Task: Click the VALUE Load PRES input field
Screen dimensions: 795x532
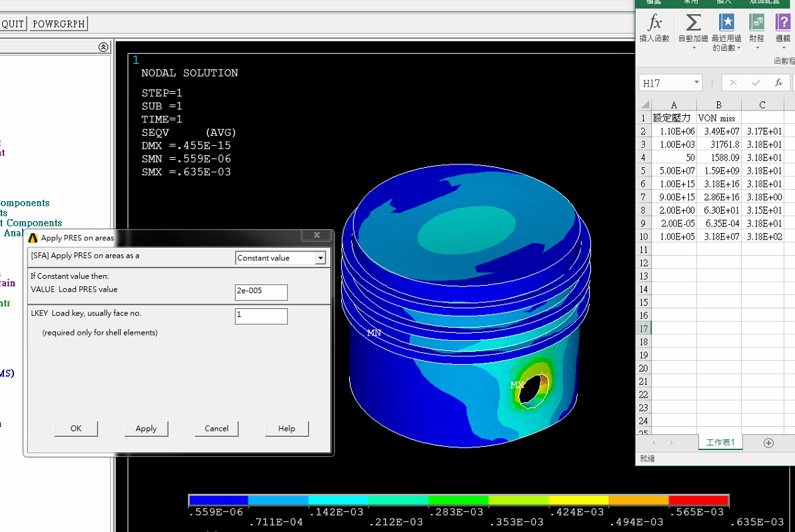Action: 261,292
